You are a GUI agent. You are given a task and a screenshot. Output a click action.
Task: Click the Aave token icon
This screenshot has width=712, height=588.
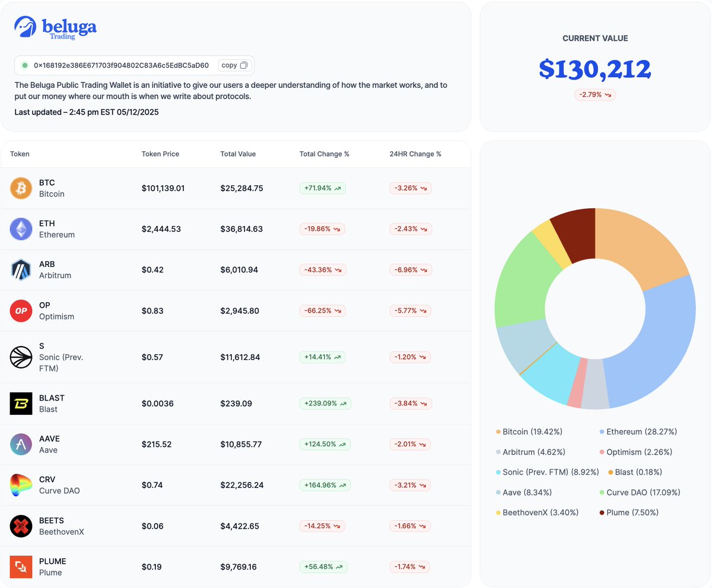[21, 444]
